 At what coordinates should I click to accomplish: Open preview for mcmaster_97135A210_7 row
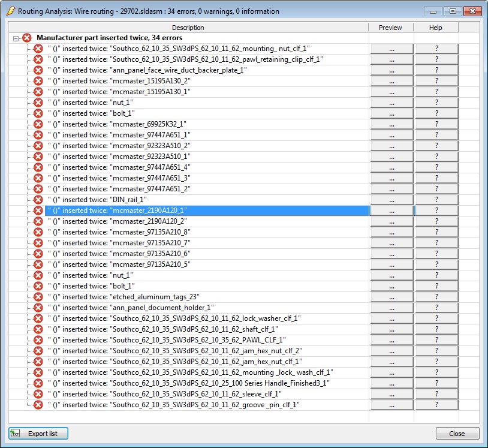(x=392, y=243)
